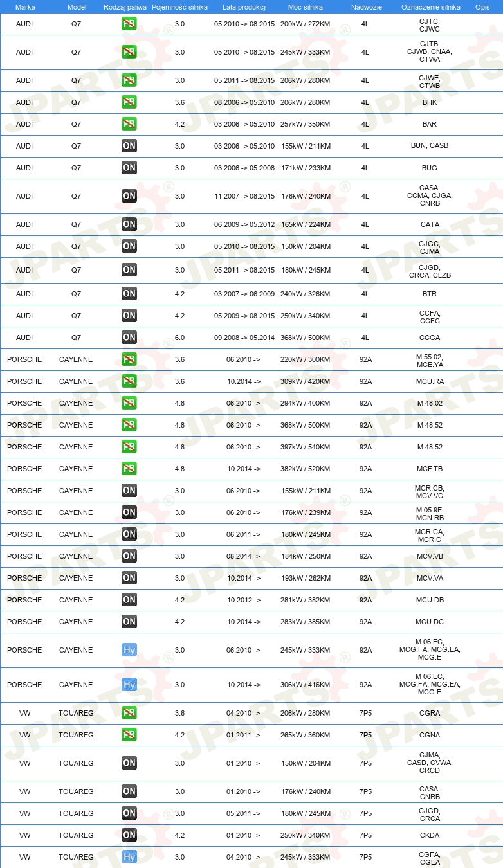The width and height of the screenshot is (503, 868).
Task: Click the 'CJGD, CRCA, CLZB' engine code cell
Action: [x=430, y=271]
